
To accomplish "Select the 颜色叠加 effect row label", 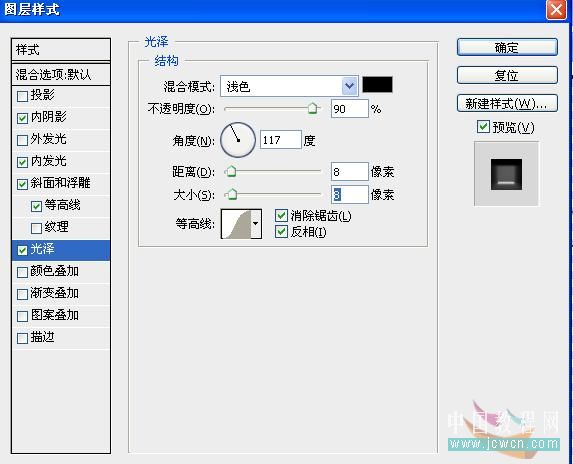I will (54, 271).
